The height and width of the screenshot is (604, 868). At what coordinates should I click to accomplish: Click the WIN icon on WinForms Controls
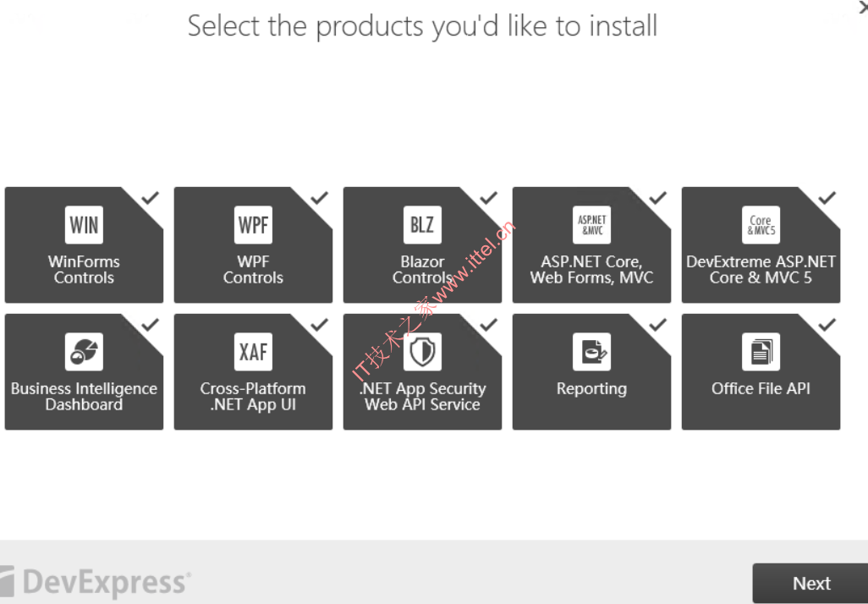click(x=84, y=225)
